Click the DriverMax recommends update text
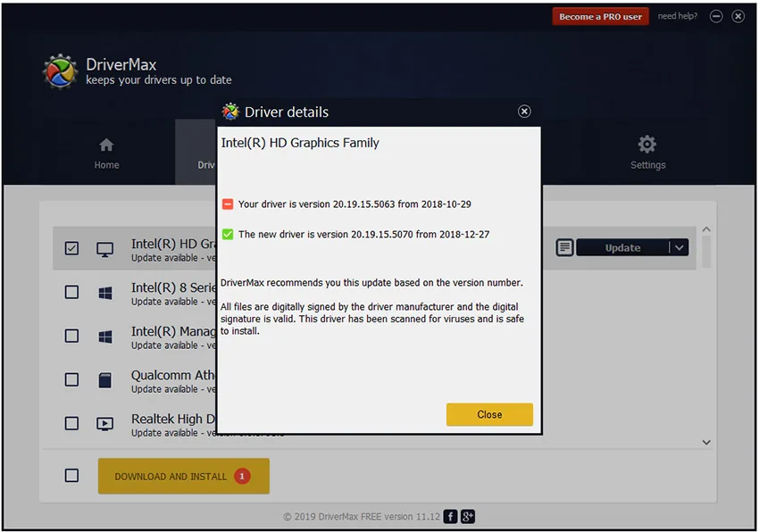The width and height of the screenshot is (759, 532). [371, 283]
